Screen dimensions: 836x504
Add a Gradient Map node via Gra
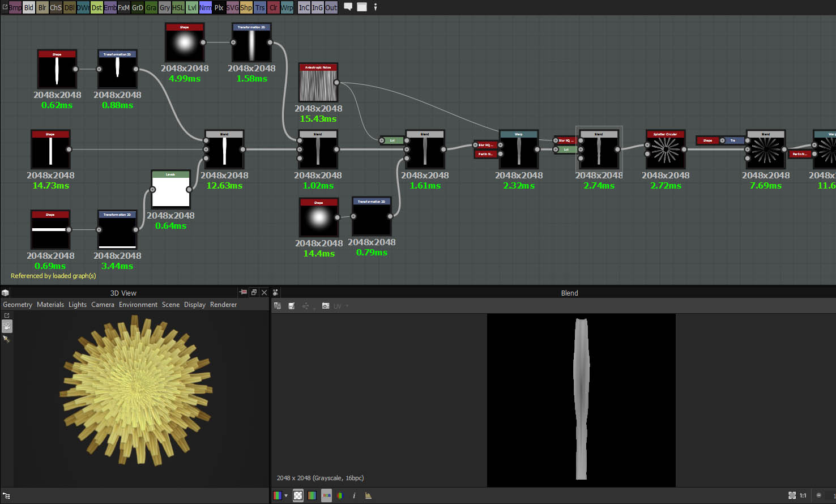pos(151,7)
